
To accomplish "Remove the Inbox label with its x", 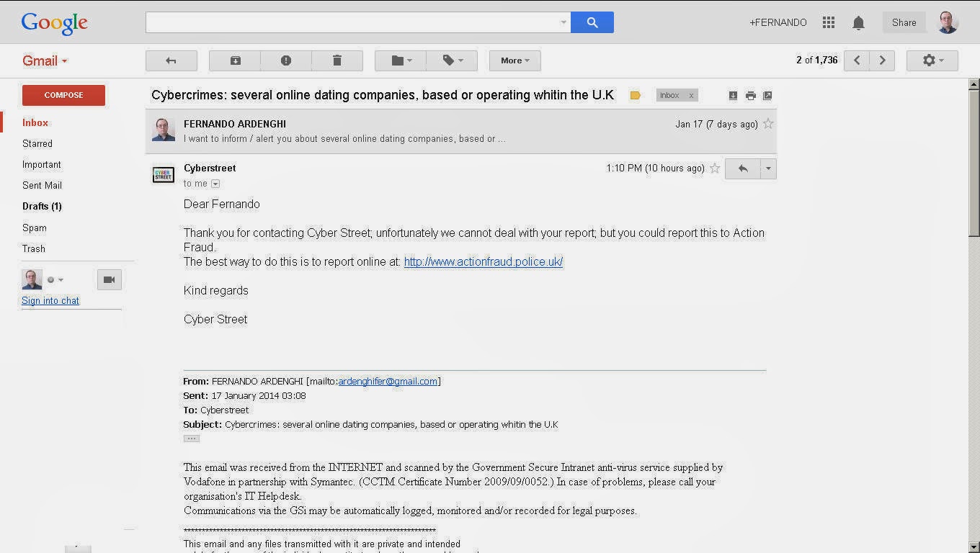I will 691,95.
